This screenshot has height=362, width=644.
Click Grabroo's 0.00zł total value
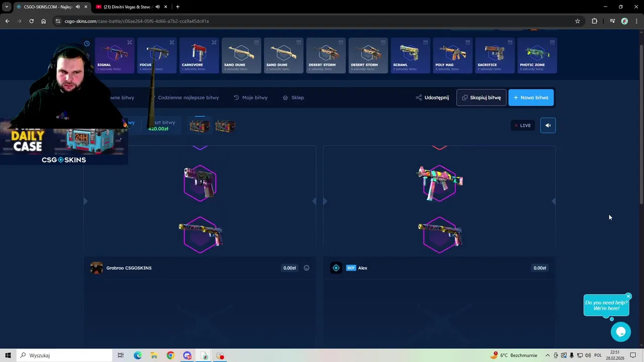pyautogui.click(x=289, y=268)
